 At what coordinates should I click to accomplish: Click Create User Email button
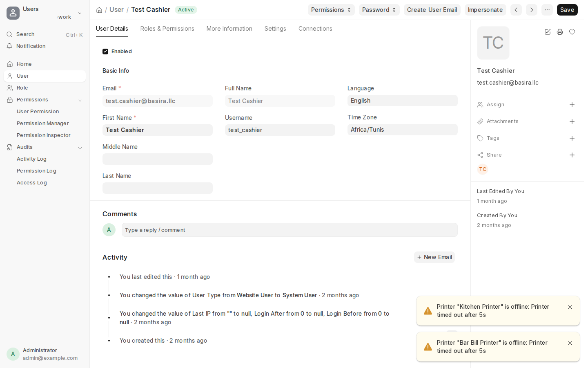[x=432, y=10]
